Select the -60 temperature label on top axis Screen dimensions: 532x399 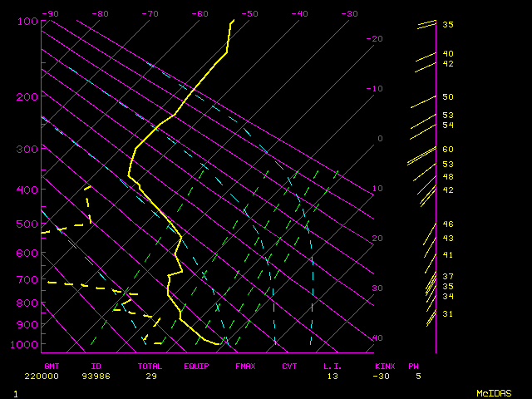pos(199,13)
